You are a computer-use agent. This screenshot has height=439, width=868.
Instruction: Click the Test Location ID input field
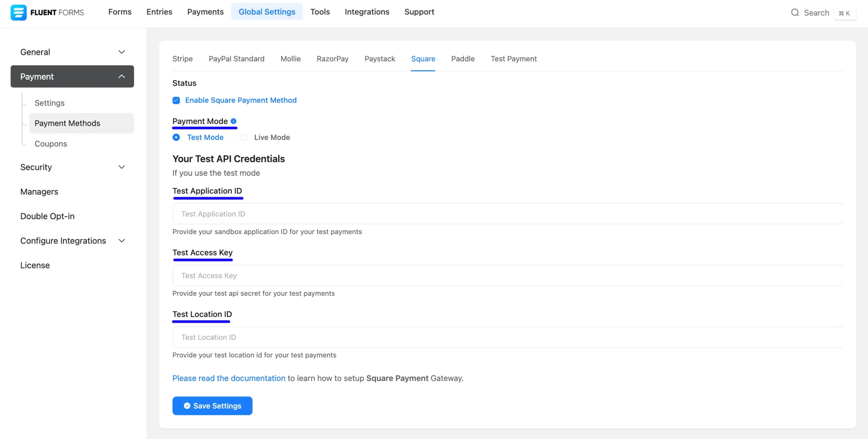pyautogui.click(x=508, y=337)
